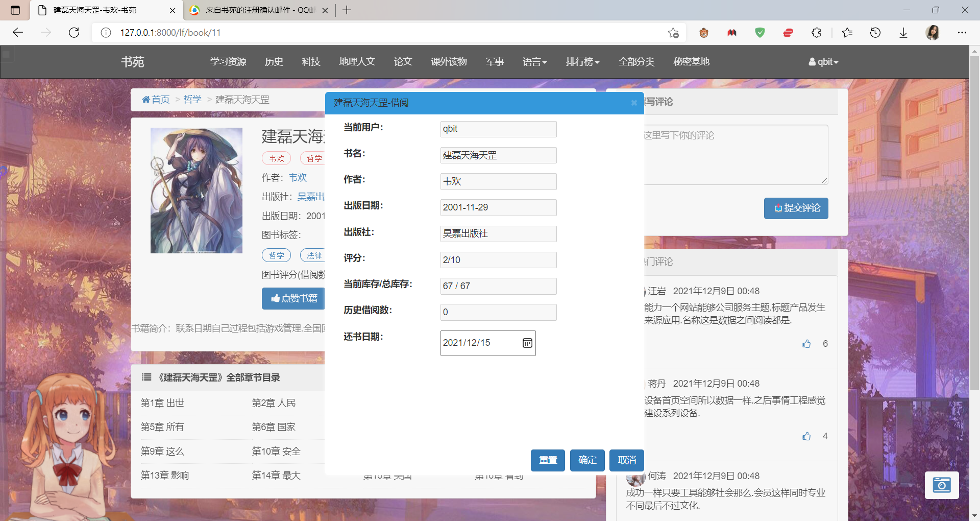Screen dimensions: 980x521
Task: Click the 书名 field in dialog
Action: [x=498, y=155]
